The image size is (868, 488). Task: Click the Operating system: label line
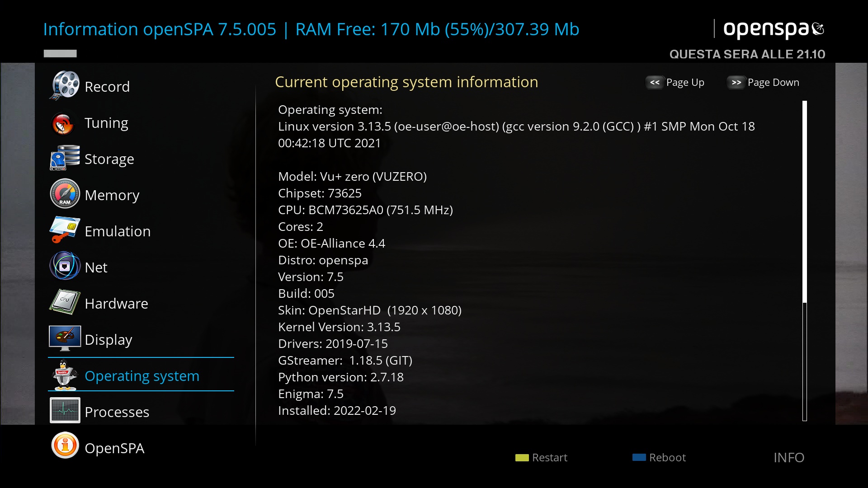(x=330, y=110)
